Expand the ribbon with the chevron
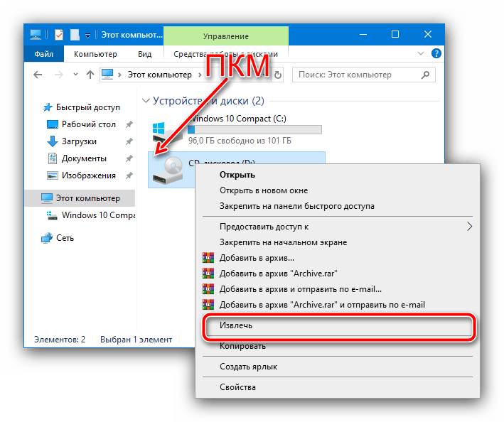Viewport: 504px width, 422px height. click(x=420, y=53)
